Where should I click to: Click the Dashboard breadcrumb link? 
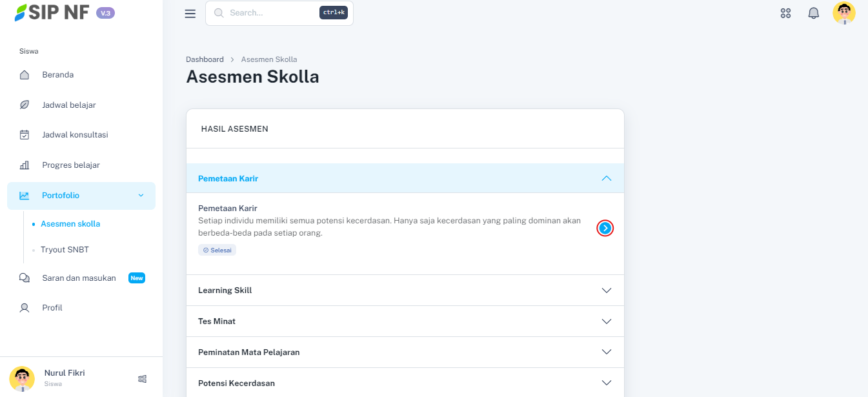tap(205, 59)
